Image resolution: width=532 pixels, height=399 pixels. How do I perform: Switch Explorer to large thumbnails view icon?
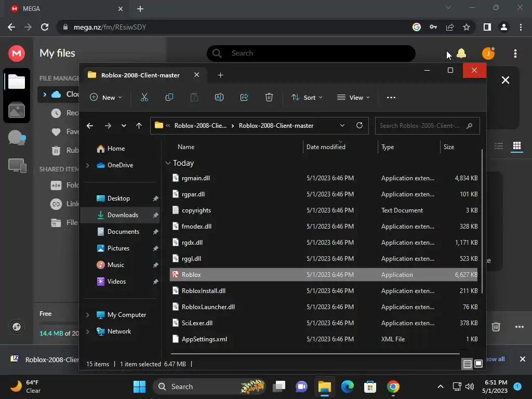pos(478,364)
